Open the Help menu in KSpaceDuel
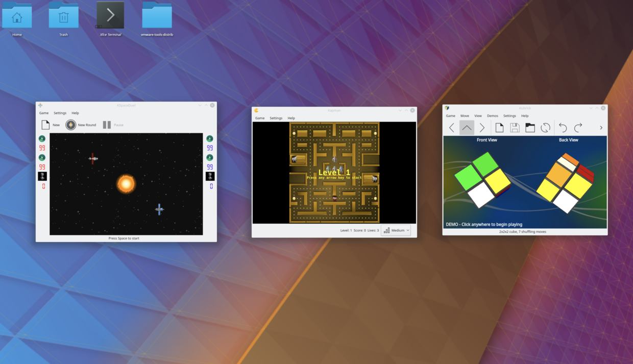Viewport: 633px width, 364px height. pos(75,113)
